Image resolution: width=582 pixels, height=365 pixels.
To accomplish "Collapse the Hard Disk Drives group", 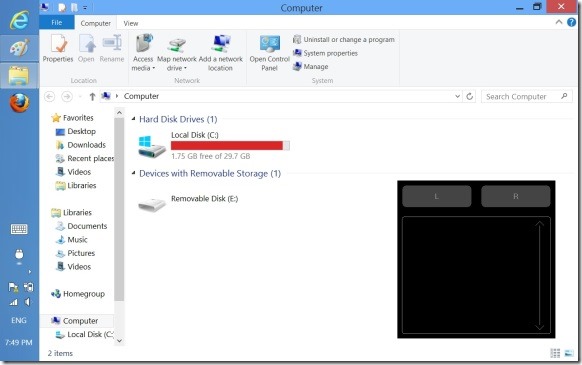I will pyautogui.click(x=133, y=119).
